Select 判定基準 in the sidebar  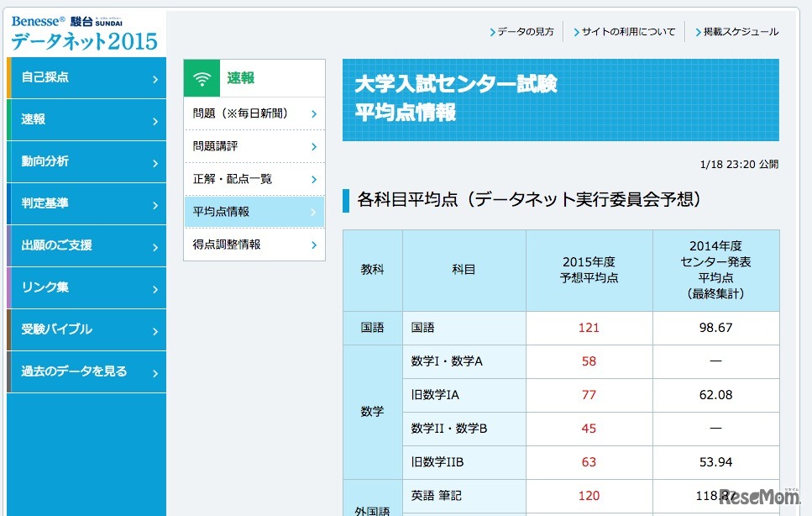[x=86, y=203]
